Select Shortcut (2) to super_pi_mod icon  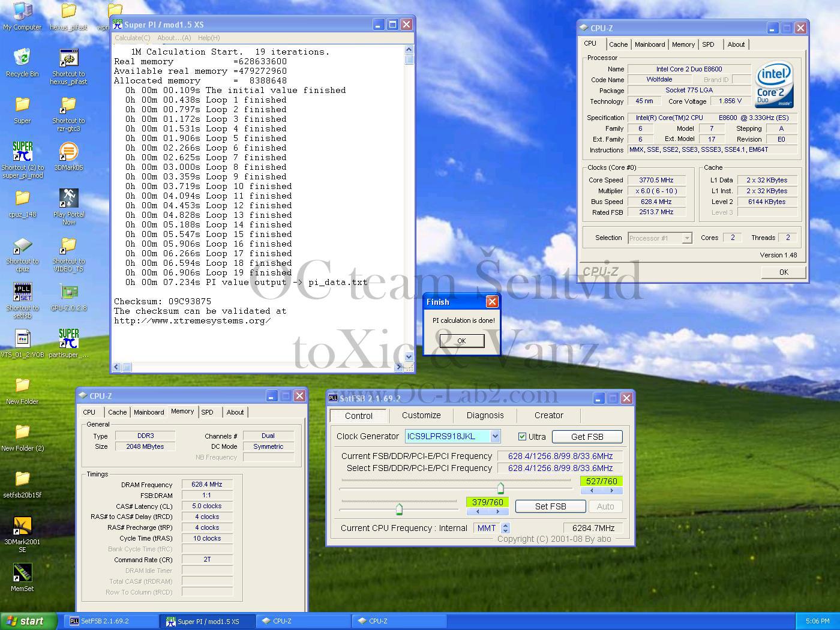click(22, 160)
